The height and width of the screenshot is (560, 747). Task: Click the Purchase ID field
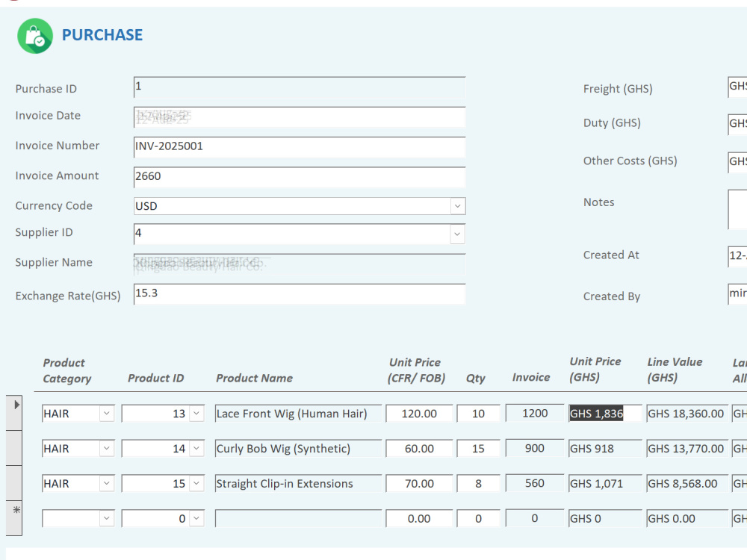tap(300, 87)
